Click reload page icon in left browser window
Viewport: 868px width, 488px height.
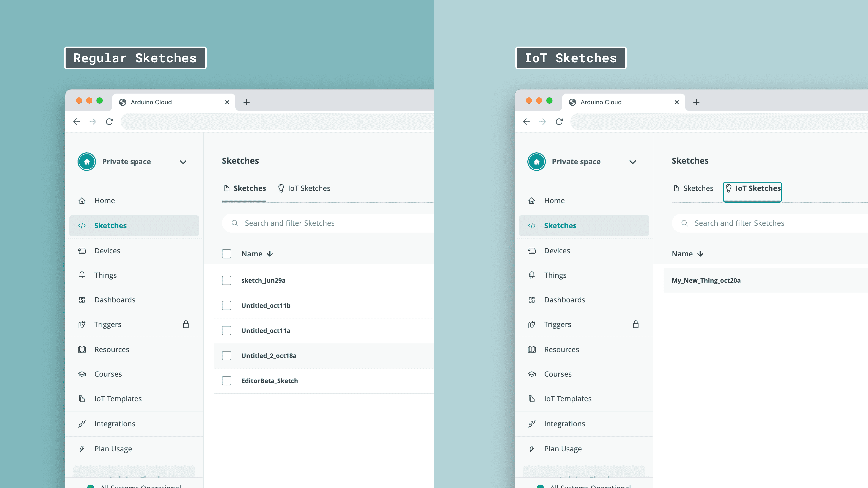click(x=109, y=122)
